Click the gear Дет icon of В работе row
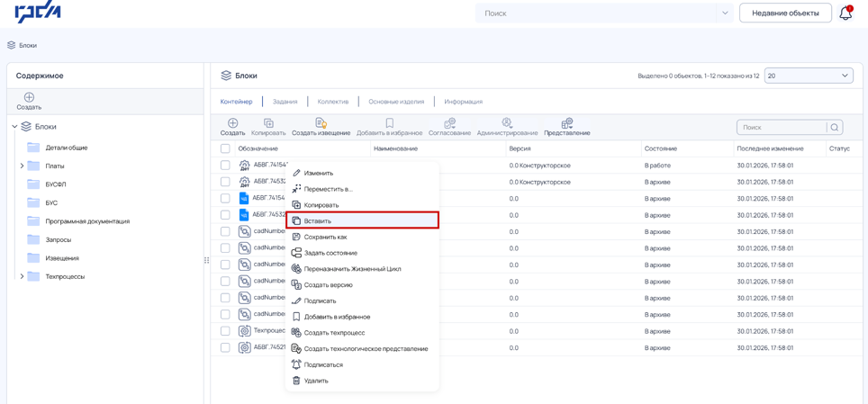Image resolution: width=868 pixels, height=404 pixels. [x=244, y=166]
